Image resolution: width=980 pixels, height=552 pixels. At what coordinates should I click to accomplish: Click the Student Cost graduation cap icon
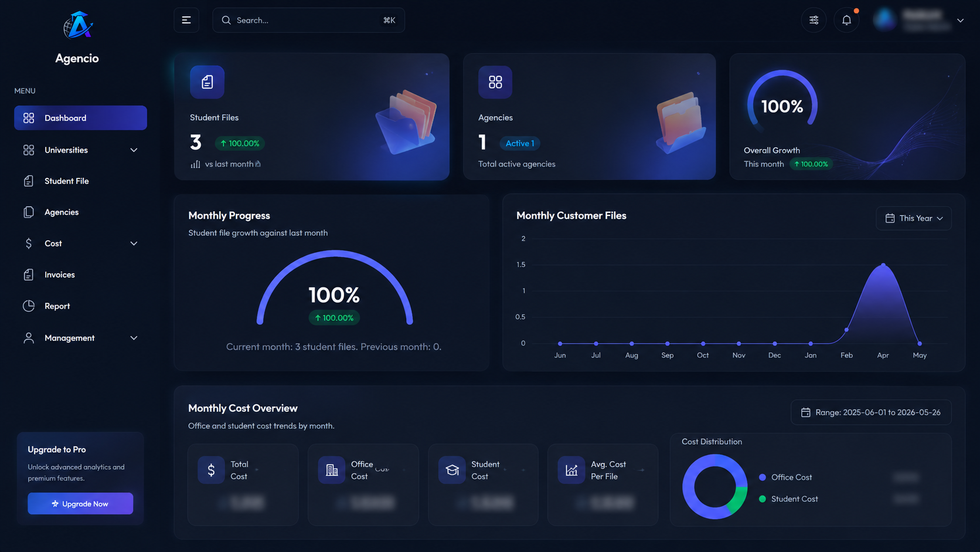click(x=452, y=470)
